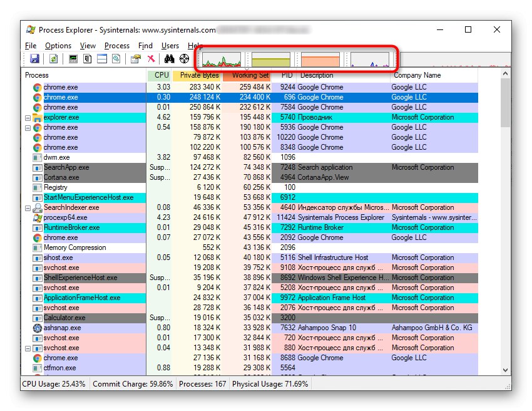Click the Refresh Now toolbar icon
The width and height of the screenshot is (532, 411).
[x=54, y=59]
